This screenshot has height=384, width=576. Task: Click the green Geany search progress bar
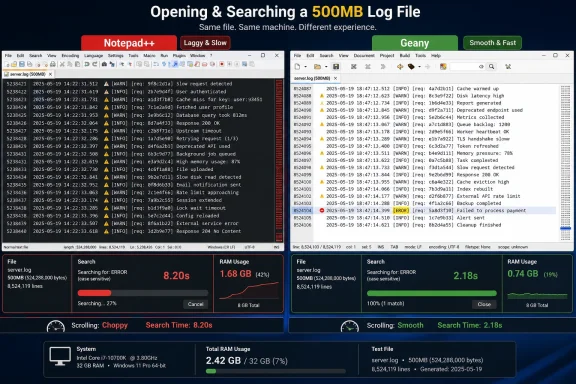point(432,293)
